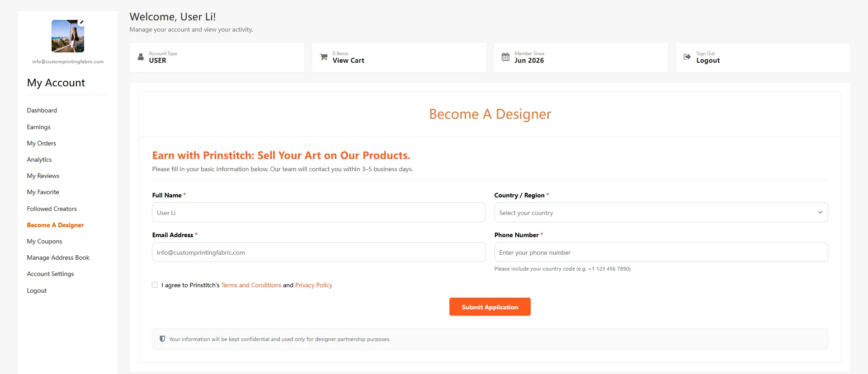Click Logout in the sidebar menu
This screenshot has width=868, height=374.
[x=37, y=290]
